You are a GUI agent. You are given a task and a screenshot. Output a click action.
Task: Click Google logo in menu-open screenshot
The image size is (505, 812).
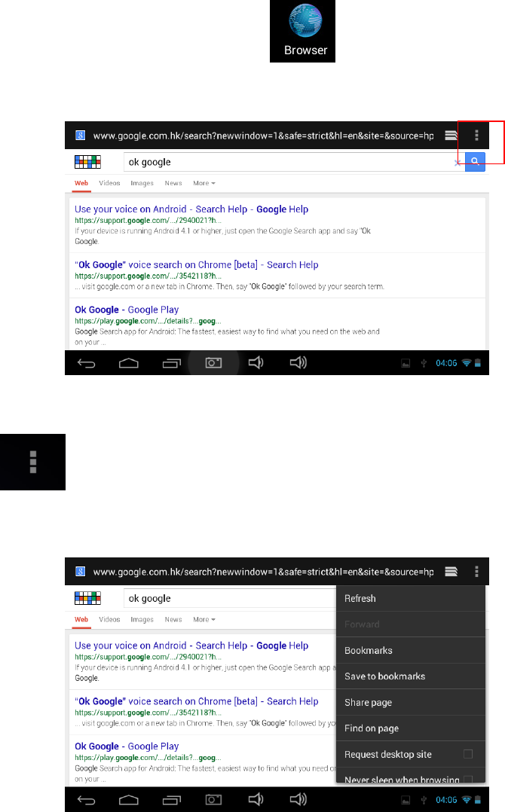click(87, 598)
